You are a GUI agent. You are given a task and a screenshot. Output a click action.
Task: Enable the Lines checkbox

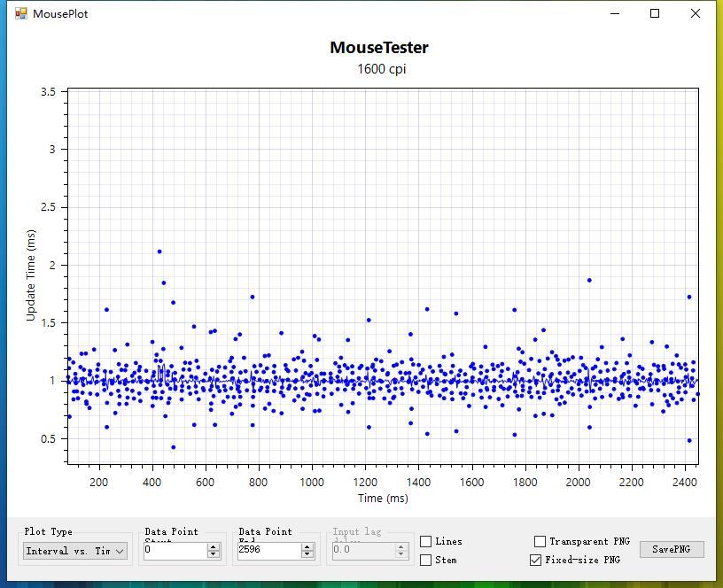point(425,541)
